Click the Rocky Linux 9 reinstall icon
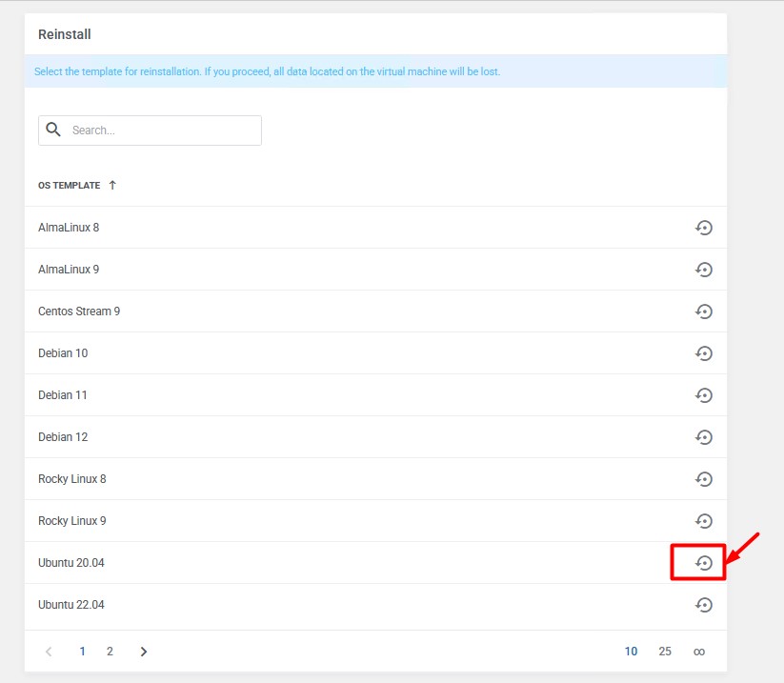The image size is (784, 683). [703, 521]
